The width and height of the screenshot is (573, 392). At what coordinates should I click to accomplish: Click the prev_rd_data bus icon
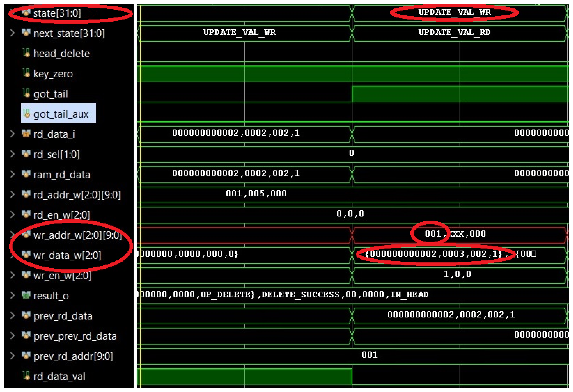click(26, 315)
